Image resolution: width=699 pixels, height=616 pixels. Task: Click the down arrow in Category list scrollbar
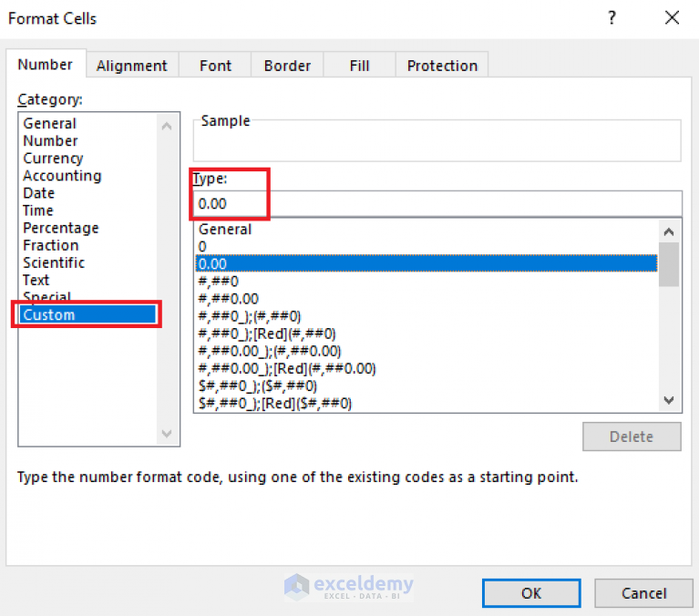167,433
